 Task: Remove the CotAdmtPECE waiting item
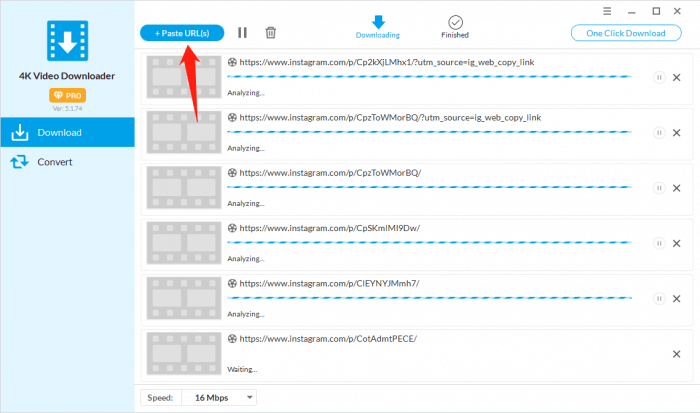coord(677,353)
